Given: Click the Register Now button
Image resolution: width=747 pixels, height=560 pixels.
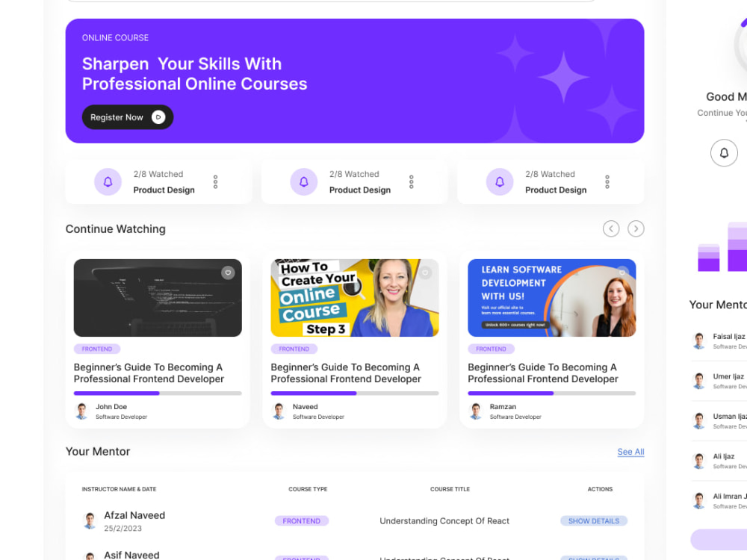Looking at the screenshot, I should pos(128,117).
